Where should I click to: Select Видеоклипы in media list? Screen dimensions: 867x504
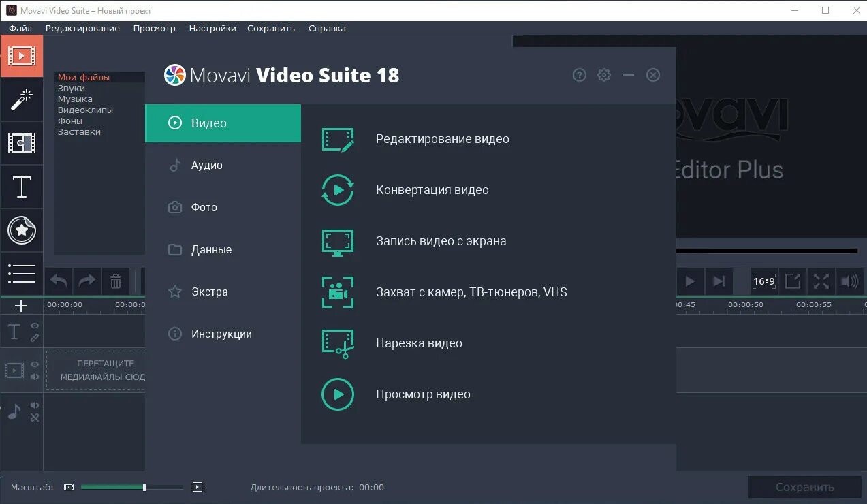pyautogui.click(x=85, y=110)
